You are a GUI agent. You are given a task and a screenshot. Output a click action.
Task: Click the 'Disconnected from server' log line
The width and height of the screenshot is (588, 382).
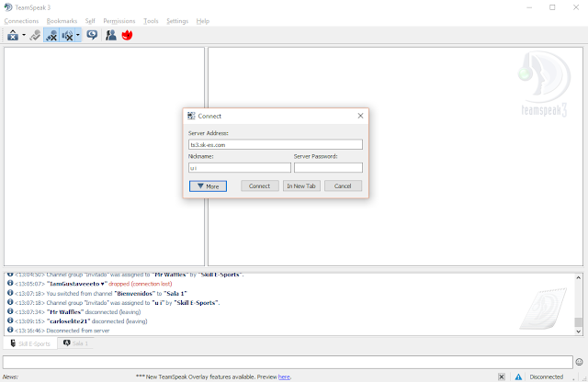(x=59, y=331)
